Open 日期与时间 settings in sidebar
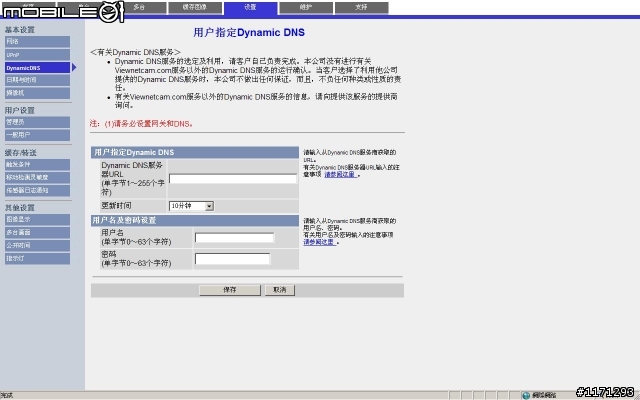 coord(38,80)
